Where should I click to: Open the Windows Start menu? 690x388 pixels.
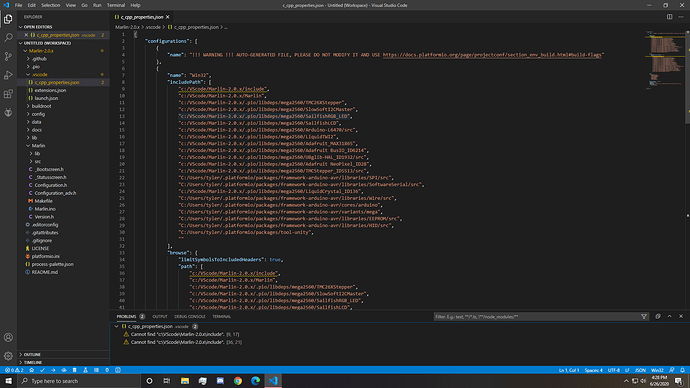pos(8,381)
